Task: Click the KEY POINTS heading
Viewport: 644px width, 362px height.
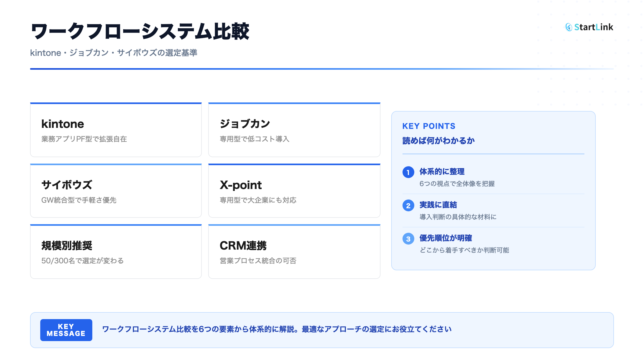Action: (x=429, y=126)
